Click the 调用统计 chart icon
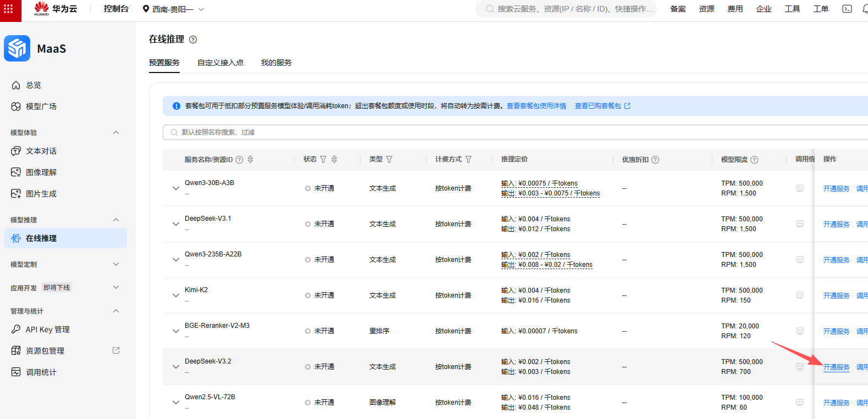 16,372
